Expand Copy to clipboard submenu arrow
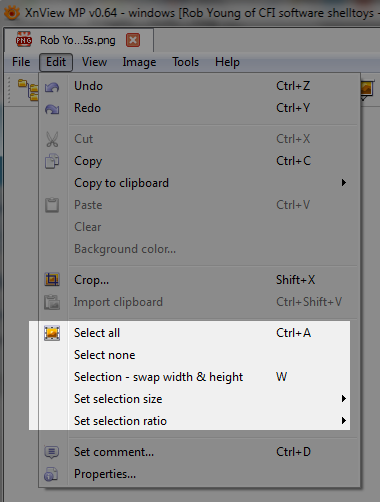This screenshot has height=502, width=380. [344, 183]
